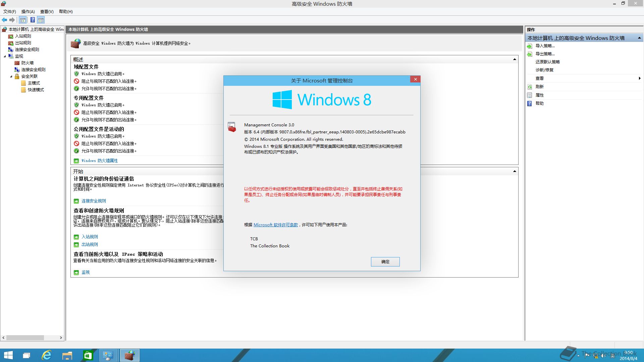Viewport: 644px width, 362px height.
Task: Select 连接安全规则 under the 监视 node
Action: point(33,70)
